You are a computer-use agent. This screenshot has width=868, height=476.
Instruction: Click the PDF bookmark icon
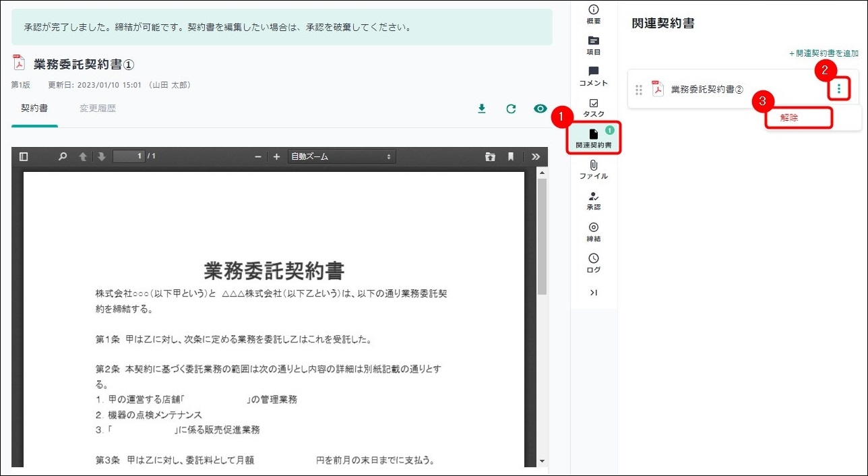pyautogui.click(x=511, y=156)
